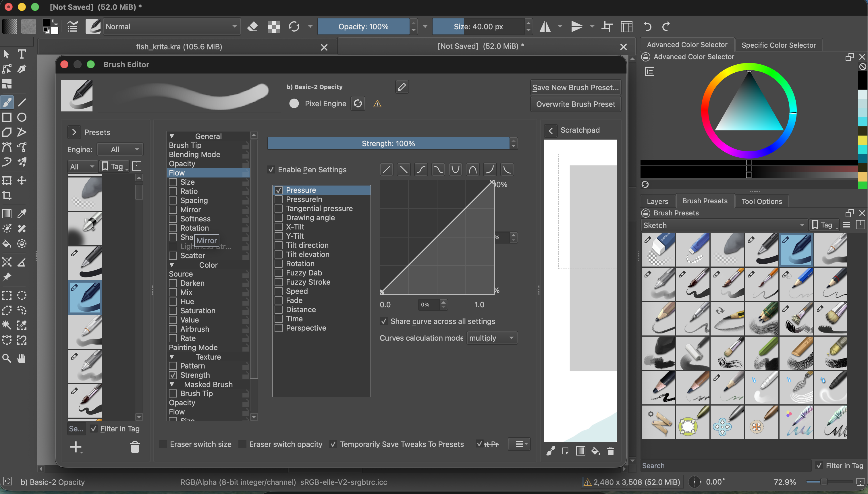Choose the Fill bucket tool in toolbox

[7, 244]
